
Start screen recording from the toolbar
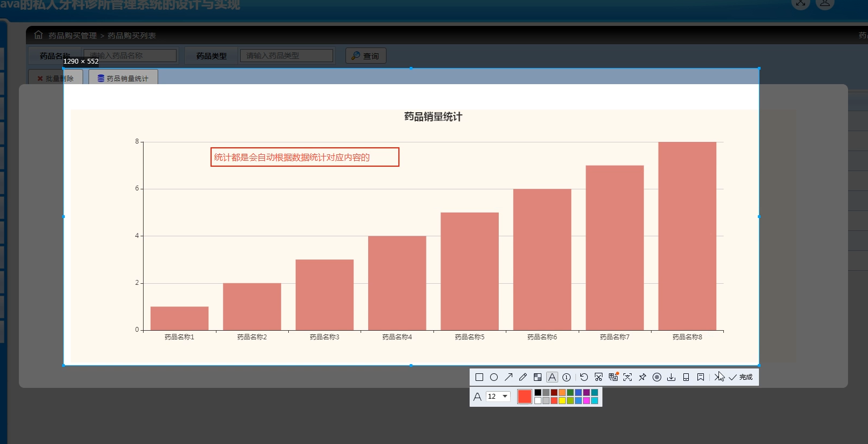[x=657, y=377]
